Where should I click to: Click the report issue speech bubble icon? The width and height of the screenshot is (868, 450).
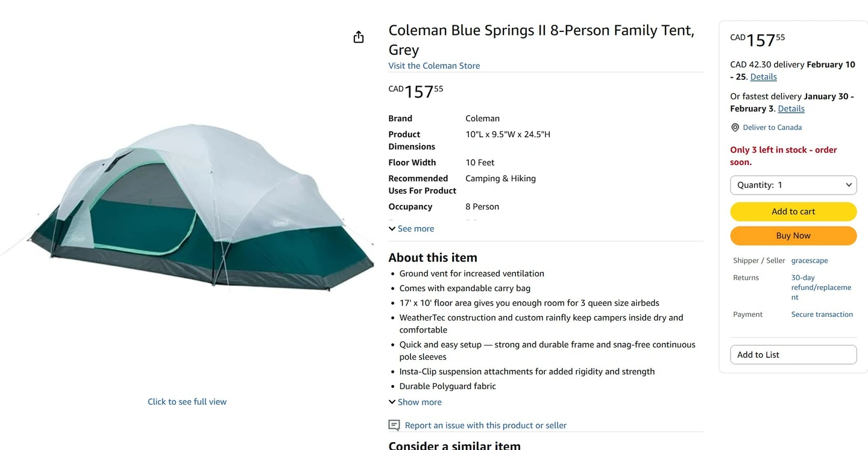click(x=394, y=425)
